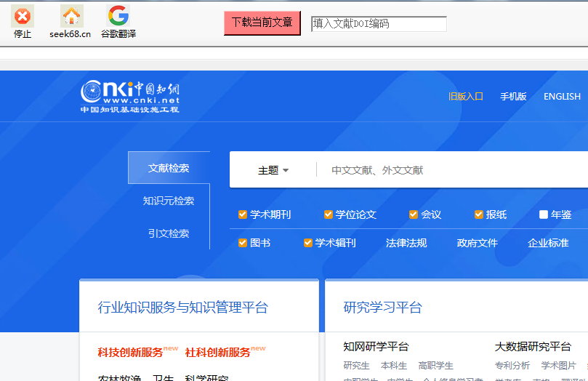Open 科技创新服务 link
Viewport: 588px width, 381px height.
click(131, 353)
